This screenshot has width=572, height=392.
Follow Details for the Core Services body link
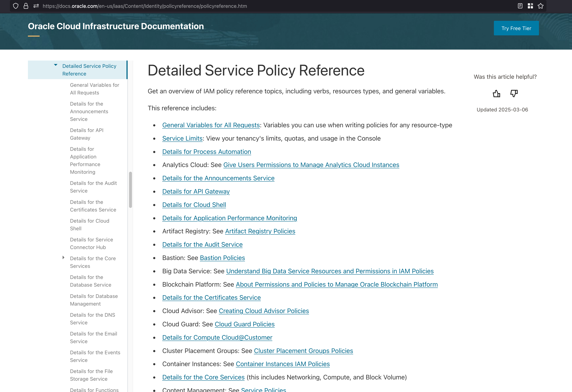[203, 377]
